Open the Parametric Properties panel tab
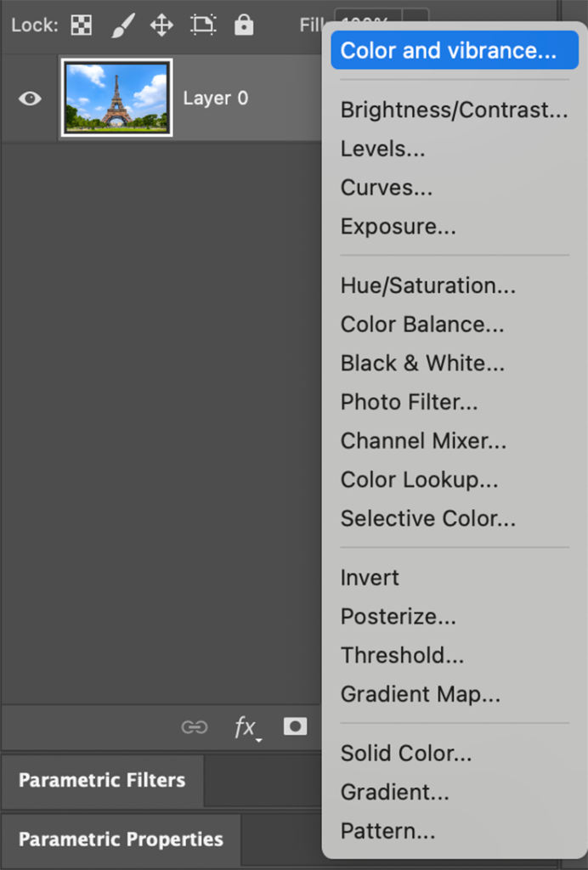 click(121, 839)
